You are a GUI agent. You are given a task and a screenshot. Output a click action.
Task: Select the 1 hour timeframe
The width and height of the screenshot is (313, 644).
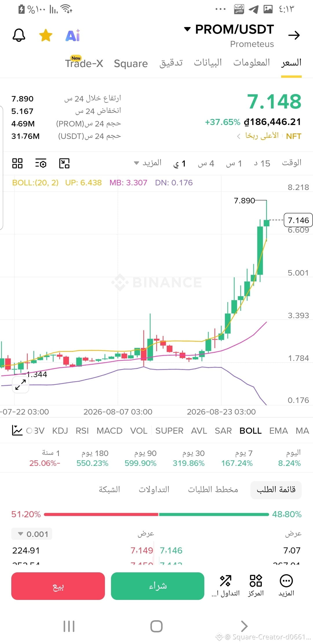tap(234, 164)
